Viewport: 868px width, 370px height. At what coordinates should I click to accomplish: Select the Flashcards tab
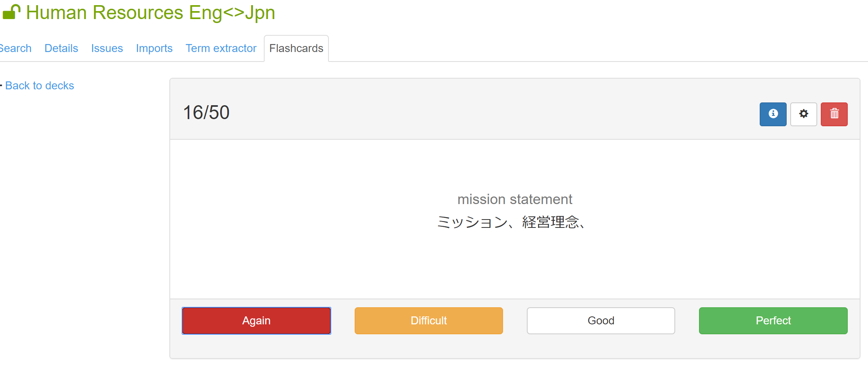click(296, 48)
